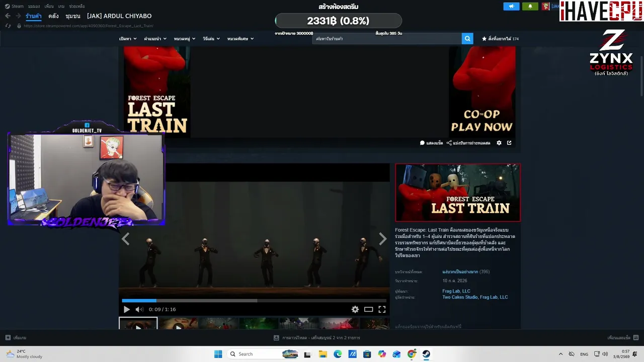Open Friends and Chat icon
Image resolution: width=644 pixels, height=362 pixels.
636,338
